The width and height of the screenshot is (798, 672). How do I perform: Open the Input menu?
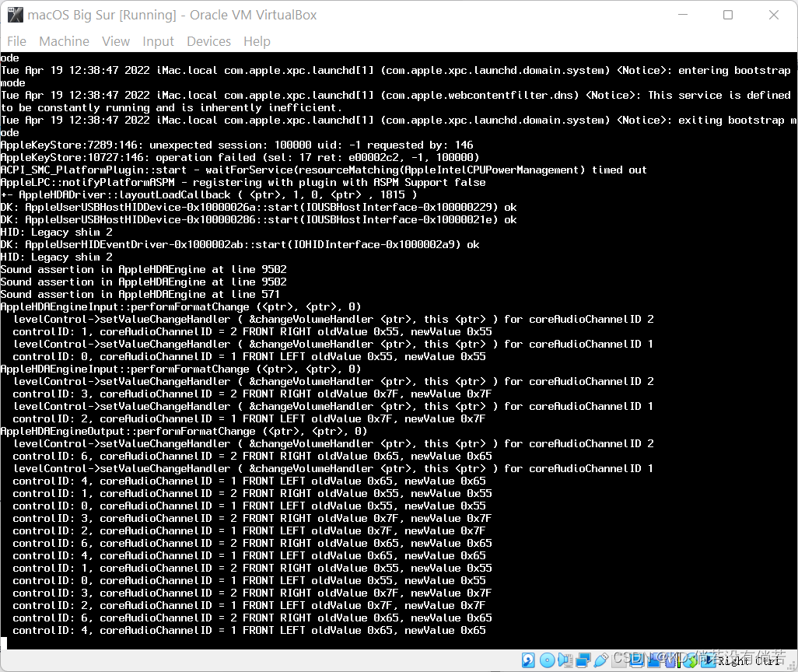(158, 41)
